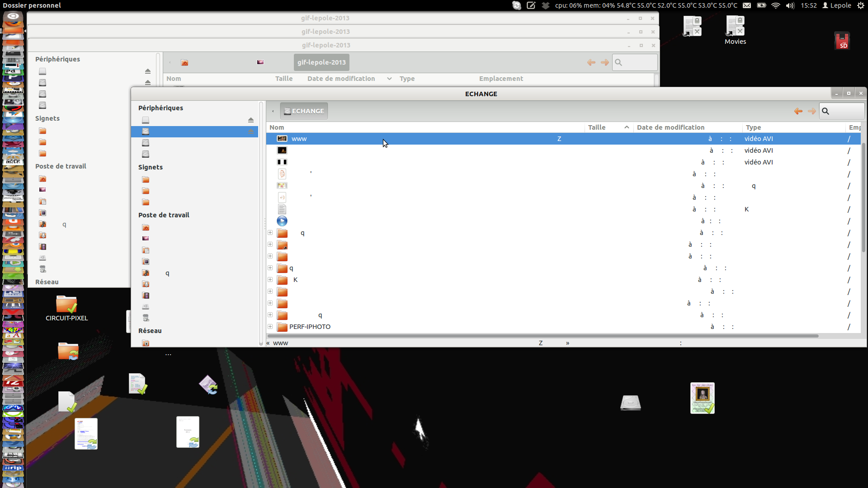This screenshot has width=868, height=488.
Task: Sort by Date de modification column
Action: (x=670, y=127)
